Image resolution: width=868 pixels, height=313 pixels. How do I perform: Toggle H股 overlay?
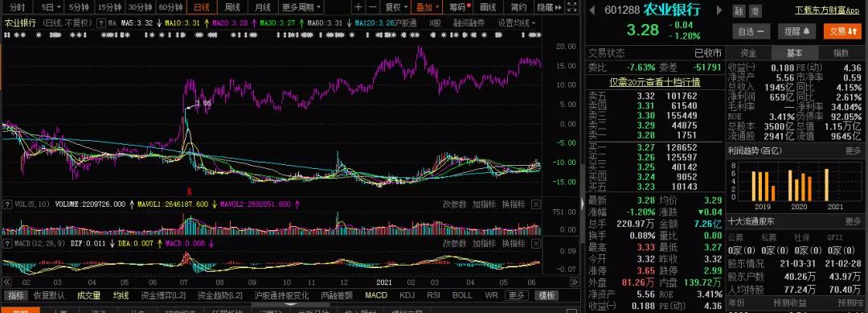pyautogui.click(x=435, y=23)
